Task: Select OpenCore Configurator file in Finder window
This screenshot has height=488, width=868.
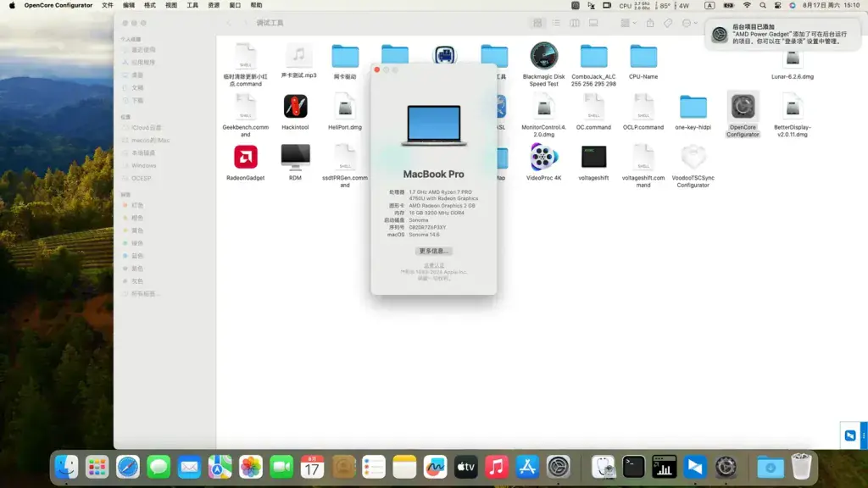Action: click(743, 106)
